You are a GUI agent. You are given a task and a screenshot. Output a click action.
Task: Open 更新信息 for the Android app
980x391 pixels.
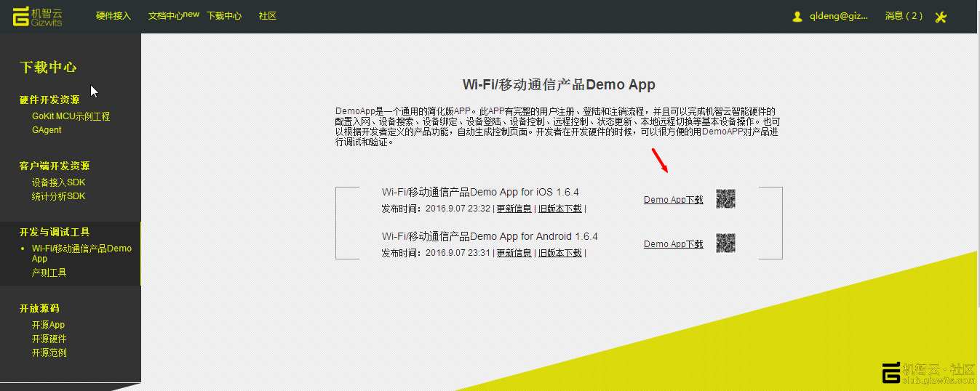(x=514, y=253)
